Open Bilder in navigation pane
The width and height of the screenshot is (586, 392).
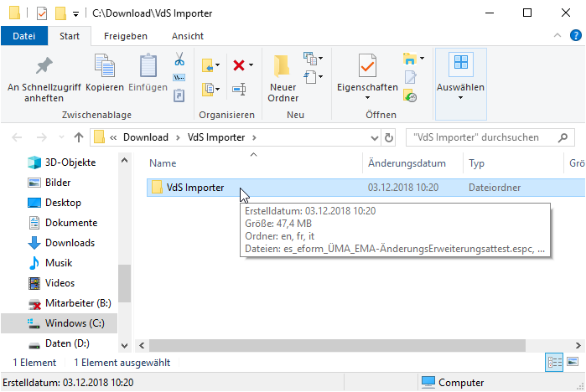coord(49,183)
